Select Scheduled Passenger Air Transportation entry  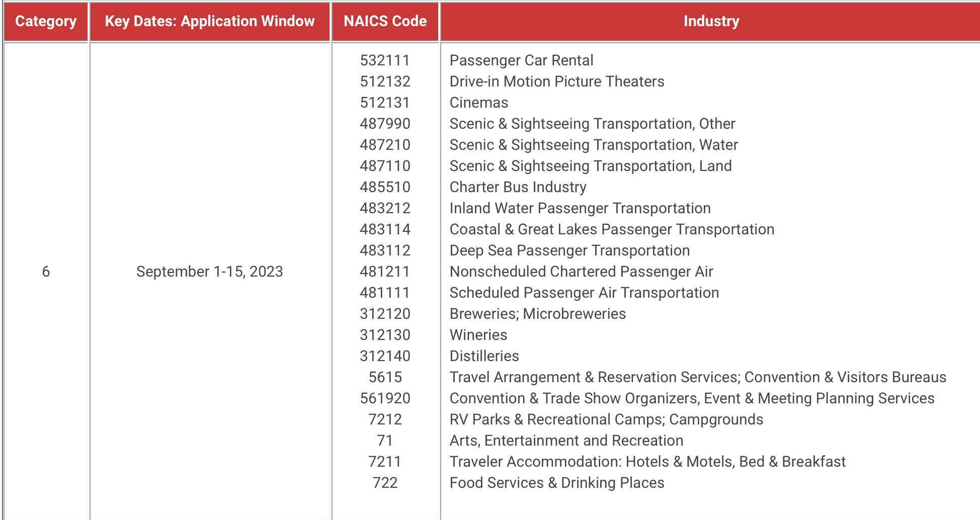(x=584, y=293)
